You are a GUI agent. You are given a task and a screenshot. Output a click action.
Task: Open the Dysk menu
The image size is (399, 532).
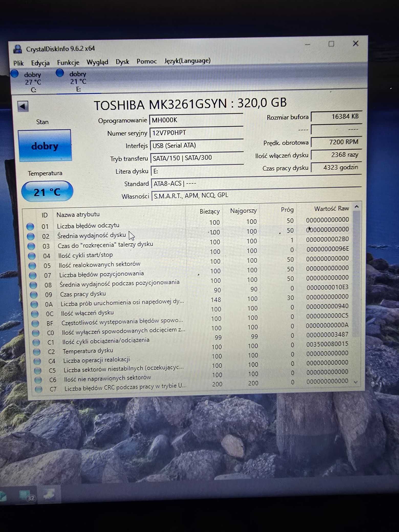(x=122, y=62)
